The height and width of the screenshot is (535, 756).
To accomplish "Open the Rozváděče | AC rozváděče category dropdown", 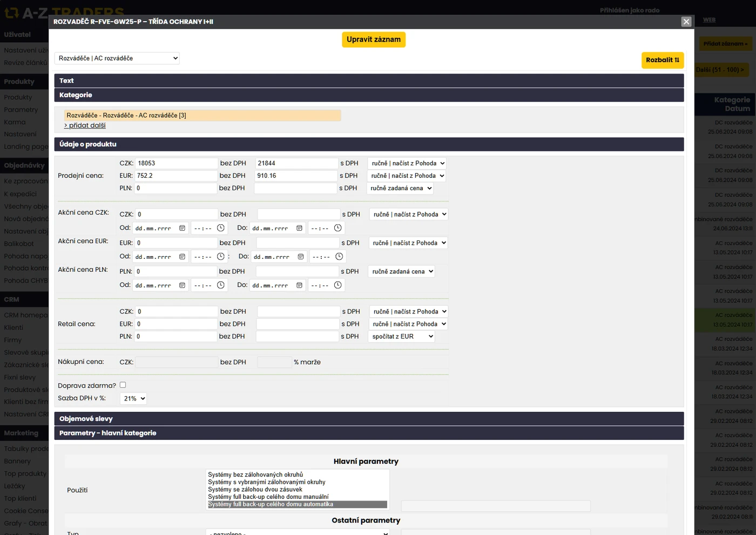I will pos(117,58).
